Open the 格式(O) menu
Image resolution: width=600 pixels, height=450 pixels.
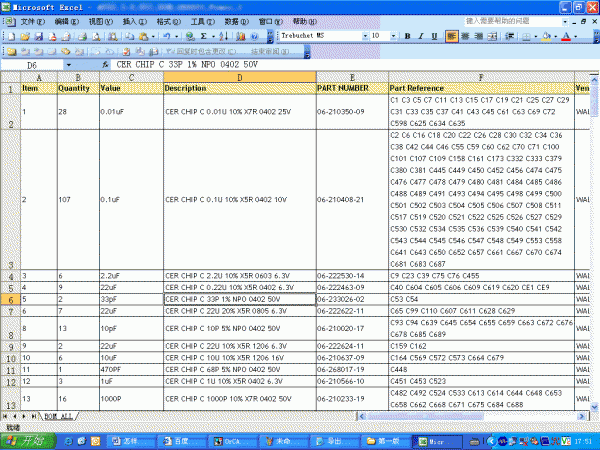(x=168, y=21)
